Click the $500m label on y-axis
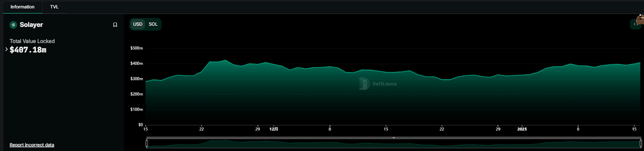644x151 pixels. click(x=136, y=48)
